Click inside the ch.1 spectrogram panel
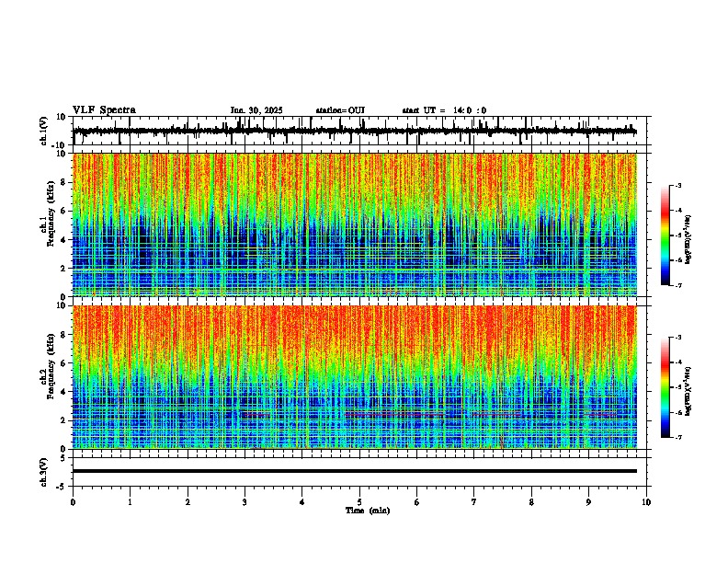The image size is (728, 563). (355, 224)
